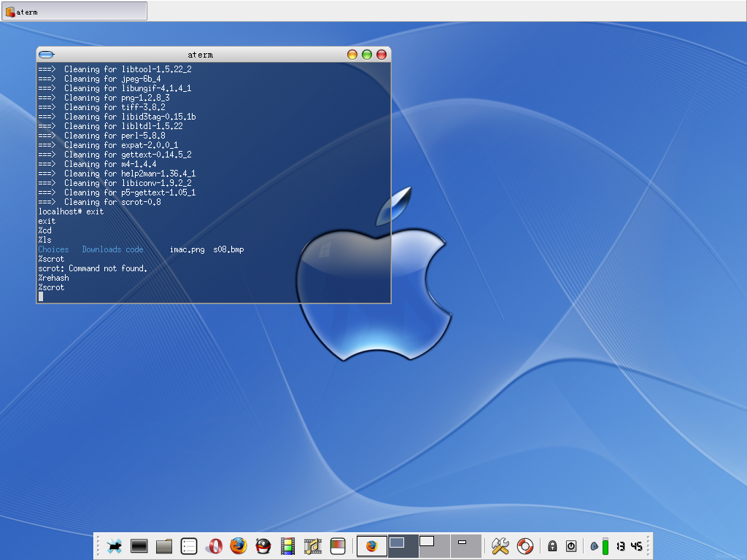Image resolution: width=747 pixels, height=560 pixels.
Task: Open the image viewer icon beside the music player
Action: pos(338,545)
